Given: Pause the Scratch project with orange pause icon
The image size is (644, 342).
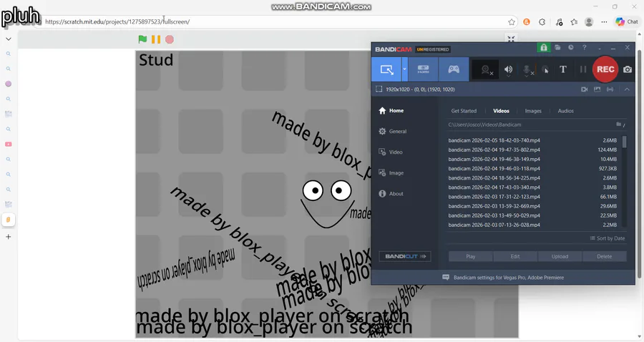Looking at the screenshot, I should 156,39.
